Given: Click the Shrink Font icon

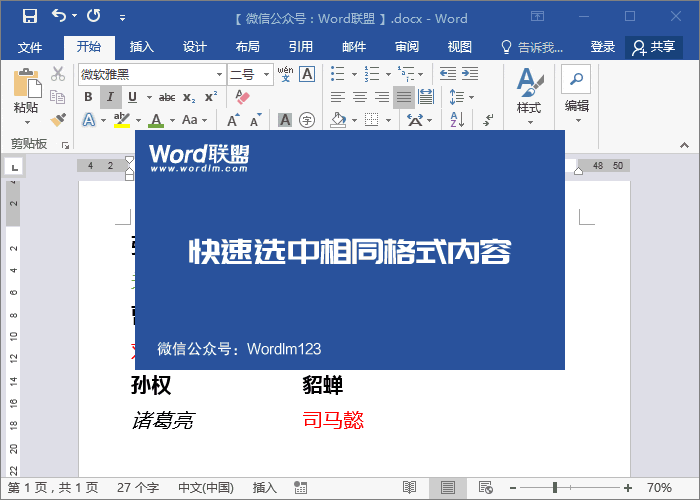Looking at the screenshot, I should click(255, 120).
